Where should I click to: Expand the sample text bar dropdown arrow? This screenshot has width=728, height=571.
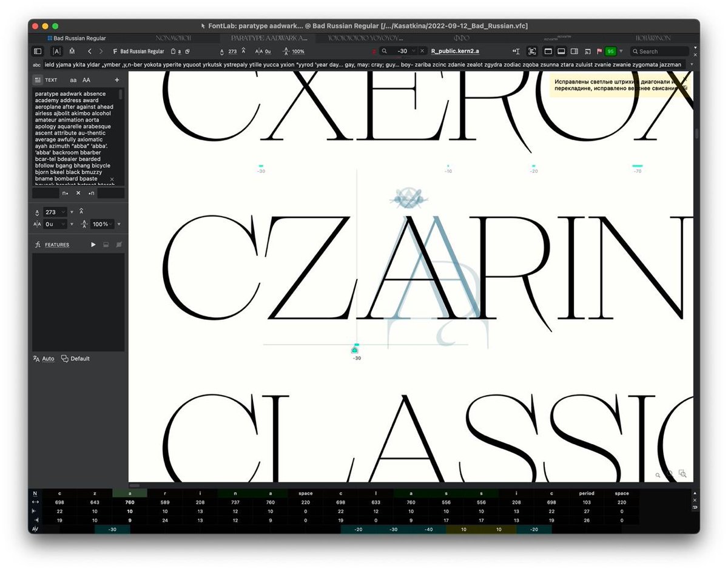tap(692, 64)
